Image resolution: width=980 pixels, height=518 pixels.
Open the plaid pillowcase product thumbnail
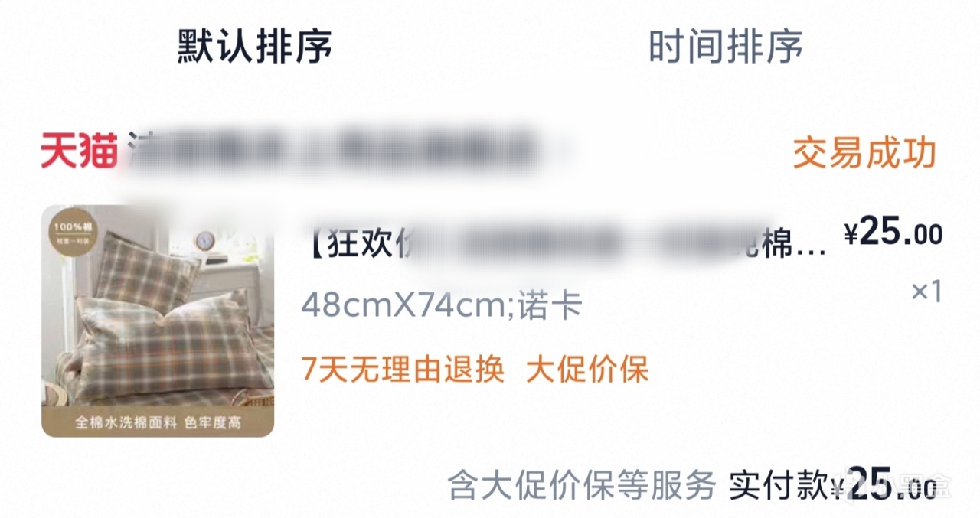click(158, 321)
